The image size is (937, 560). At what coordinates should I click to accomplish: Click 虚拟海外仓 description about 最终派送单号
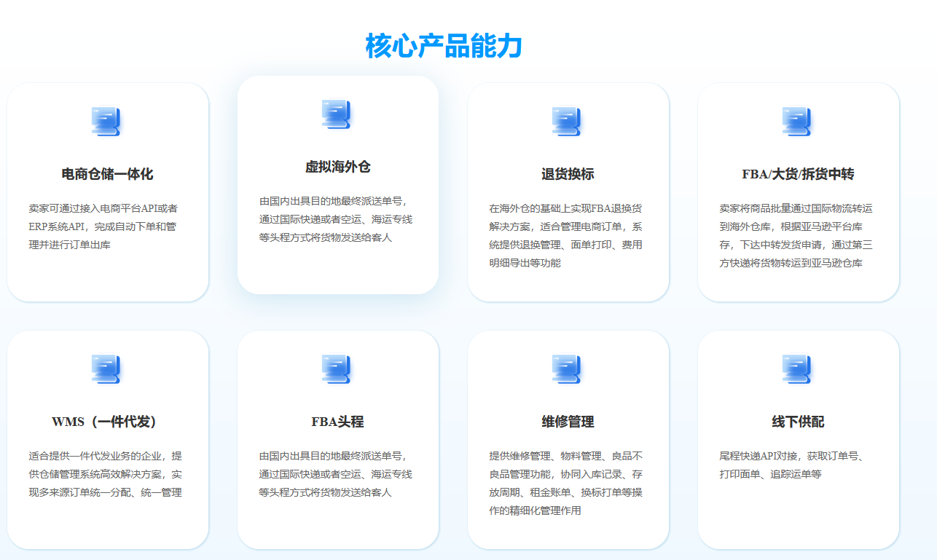pyautogui.click(x=336, y=219)
